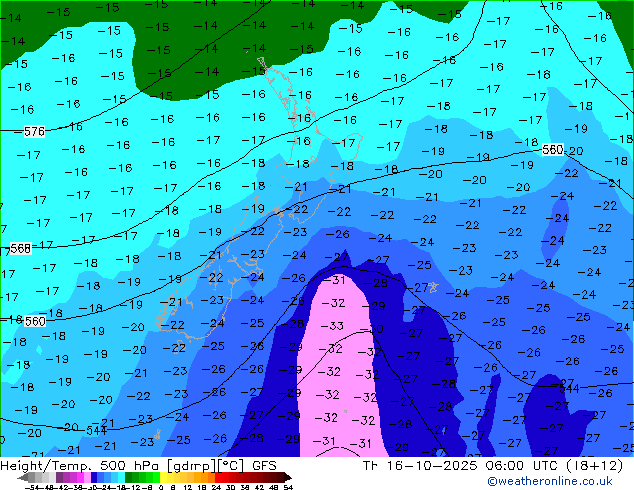The width and height of the screenshot is (634, 490).
Task: Select the 560 contour label beside -20
Action: click(x=553, y=150)
